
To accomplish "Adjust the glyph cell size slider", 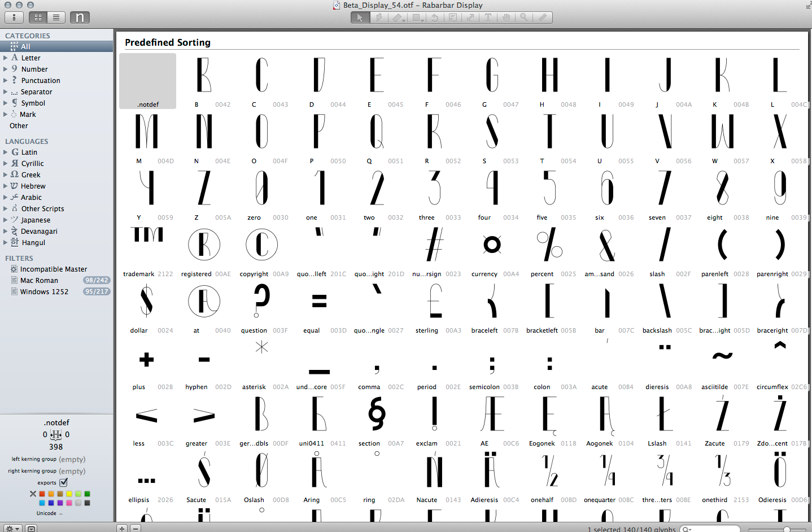I will (x=787, y=529).
